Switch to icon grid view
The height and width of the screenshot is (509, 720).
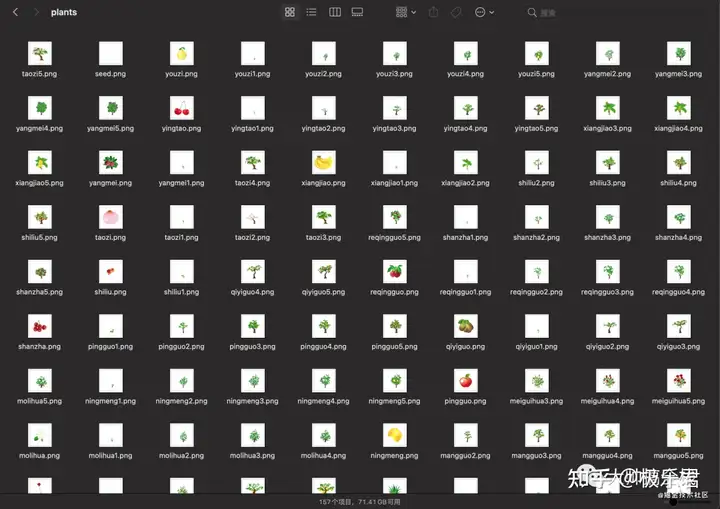pos(290,12)
